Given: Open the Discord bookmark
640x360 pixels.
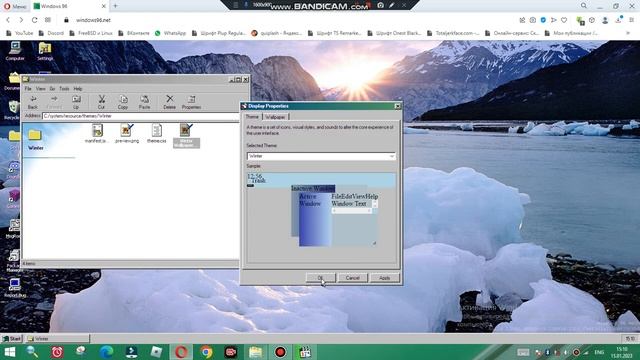Looking at the screenshot, I should click(51, 33).
